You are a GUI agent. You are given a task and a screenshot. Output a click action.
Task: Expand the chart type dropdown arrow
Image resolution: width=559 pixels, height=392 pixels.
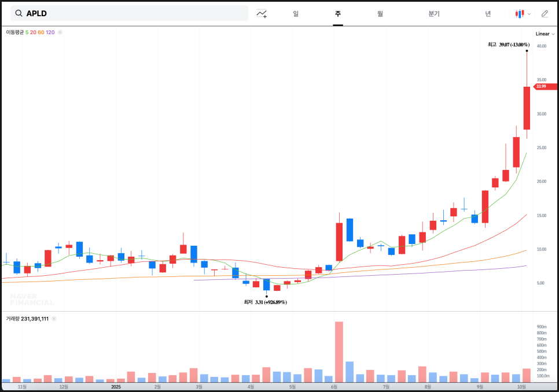point(529,14)
